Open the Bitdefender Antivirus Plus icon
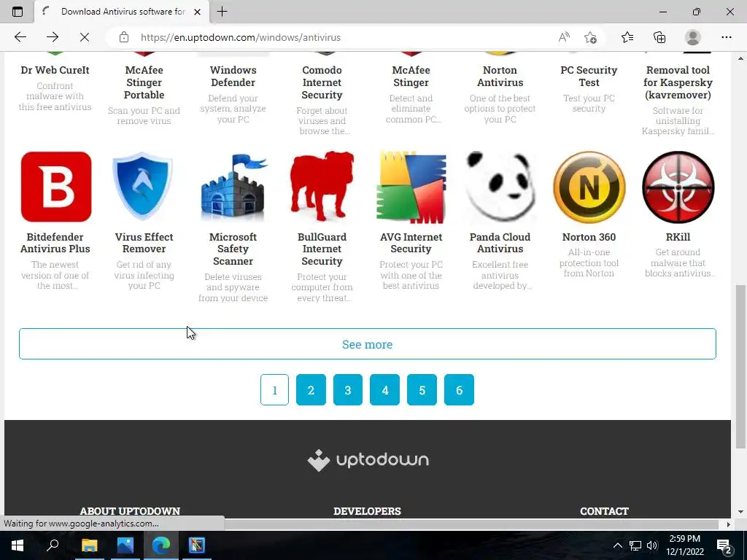This screenshot has height=560, width=747. coord(55,187)
